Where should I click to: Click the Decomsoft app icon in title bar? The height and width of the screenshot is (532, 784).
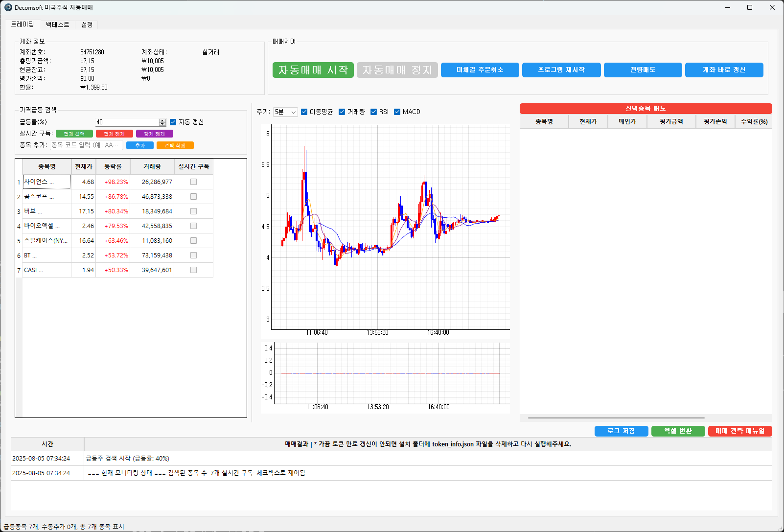[8, 7]
